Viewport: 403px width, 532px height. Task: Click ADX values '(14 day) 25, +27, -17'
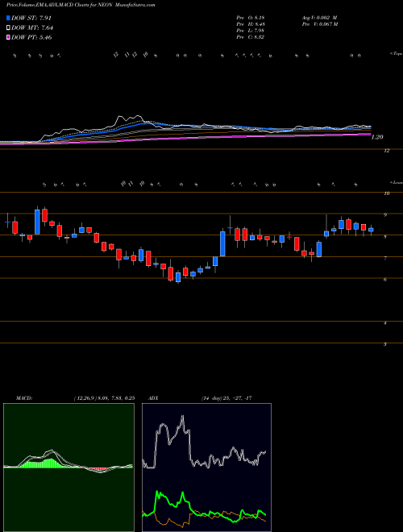(x=226, y=398)
